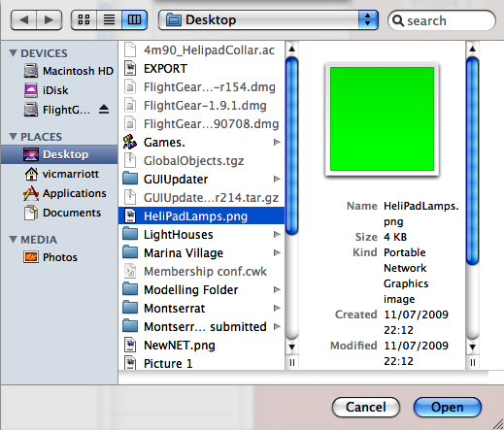
Task: Open the Montserrat folder
Action: coord(201,308)
